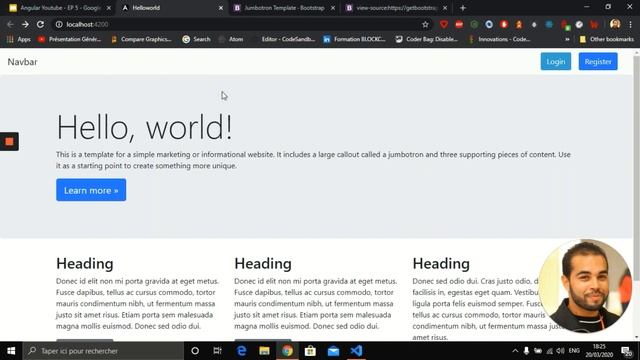
Task: Reload the localhost page
Action: point(40,24)
